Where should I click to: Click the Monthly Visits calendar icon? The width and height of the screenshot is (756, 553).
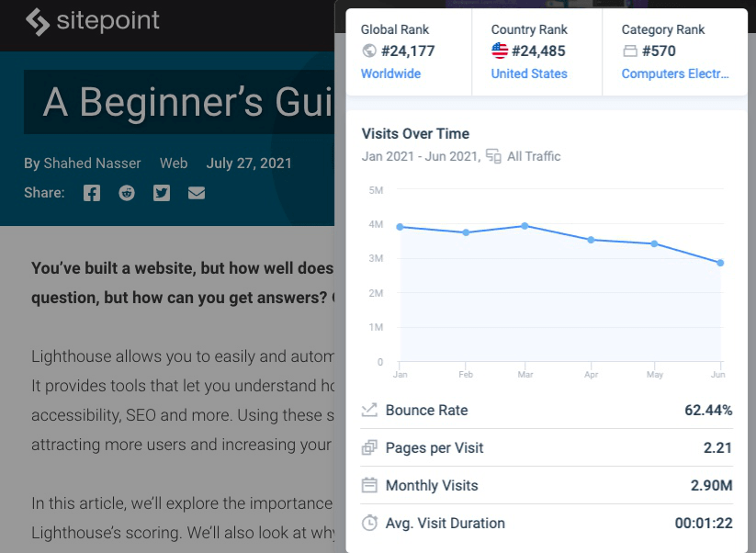[x=369, y=486]
